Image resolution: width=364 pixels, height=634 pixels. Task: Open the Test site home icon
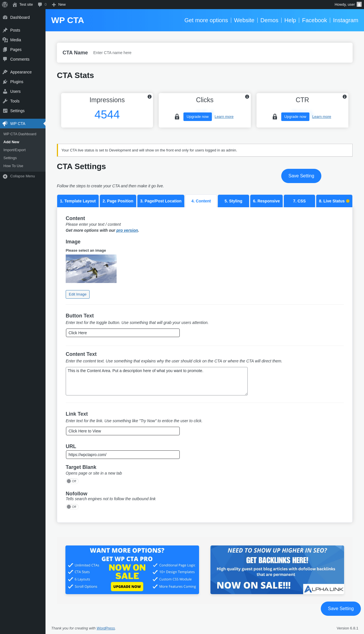[15, 5]
